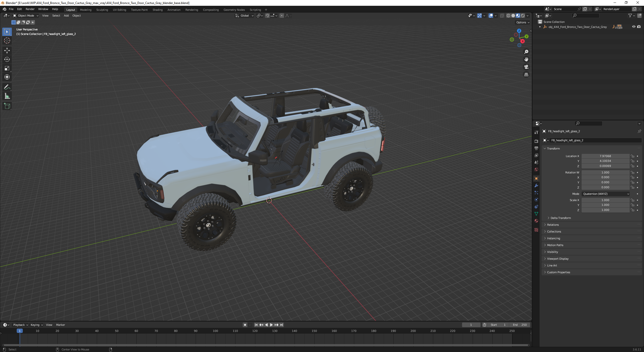Open the File menu

[11, 9]
